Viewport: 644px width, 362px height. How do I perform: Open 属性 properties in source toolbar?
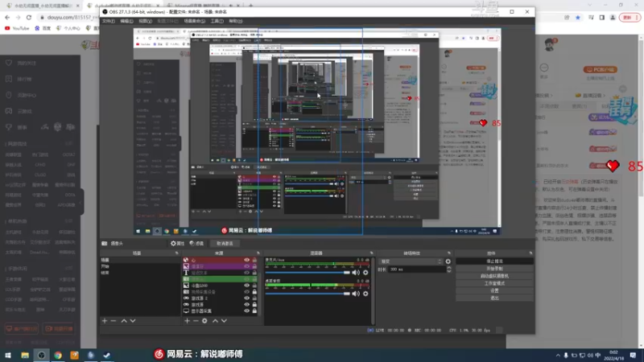click(177, 244)
